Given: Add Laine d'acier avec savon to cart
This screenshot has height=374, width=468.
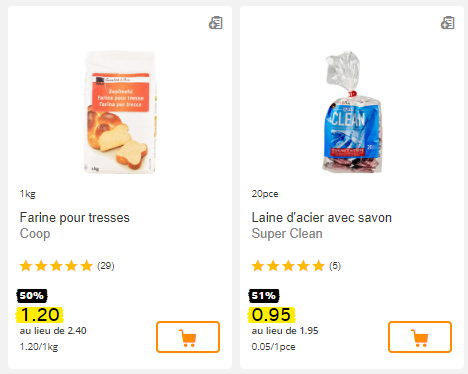Looking at the screenshot, I should tap(420, 337).
